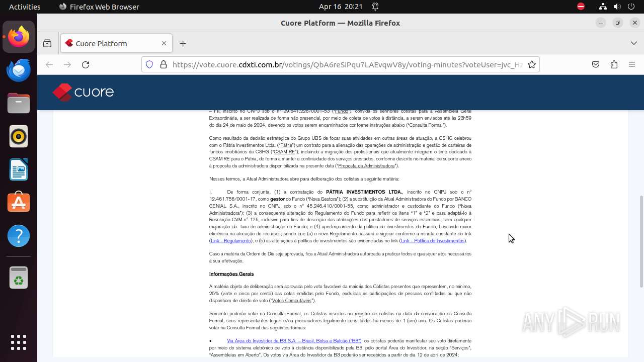Click the PÁTRIA INVESTIMENTOS LTDA. bold text
The image size is (644, 362).
tap(364, 192)
